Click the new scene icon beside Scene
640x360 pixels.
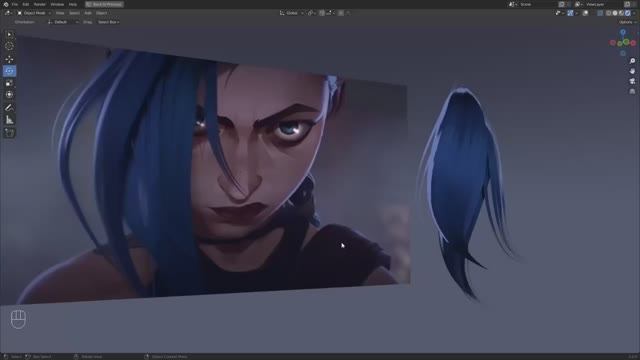coord(562,4)
